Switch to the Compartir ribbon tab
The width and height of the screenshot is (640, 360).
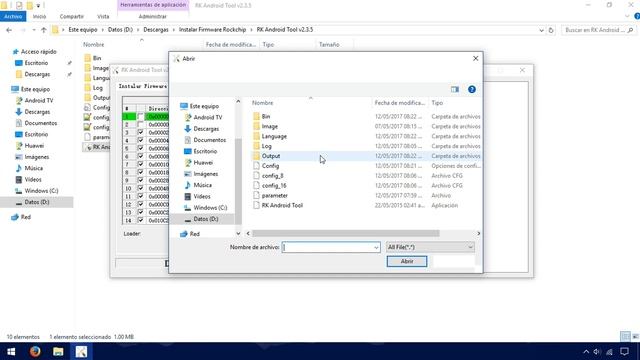(x=71, y=16)
